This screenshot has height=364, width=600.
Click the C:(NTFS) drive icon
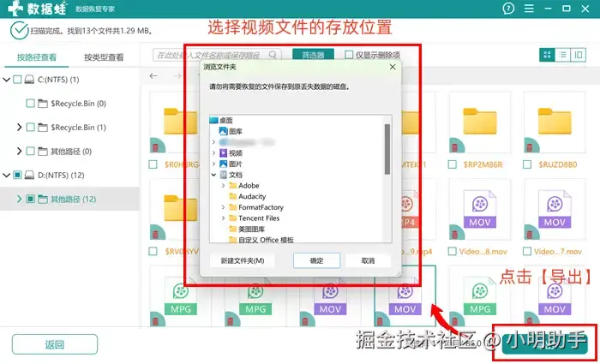pos(29,80)
